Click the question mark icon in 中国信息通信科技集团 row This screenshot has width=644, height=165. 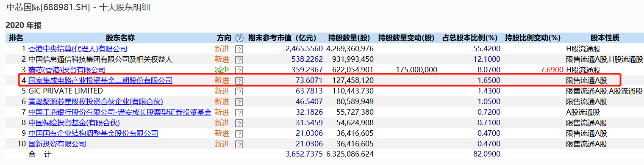click(x=239, y=60)
